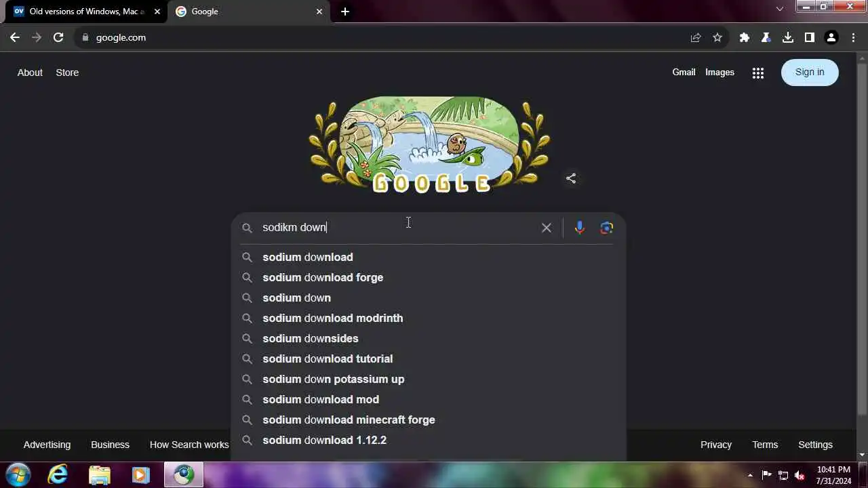
Task: Share the Google Doodle
Action: pos(571,178)
